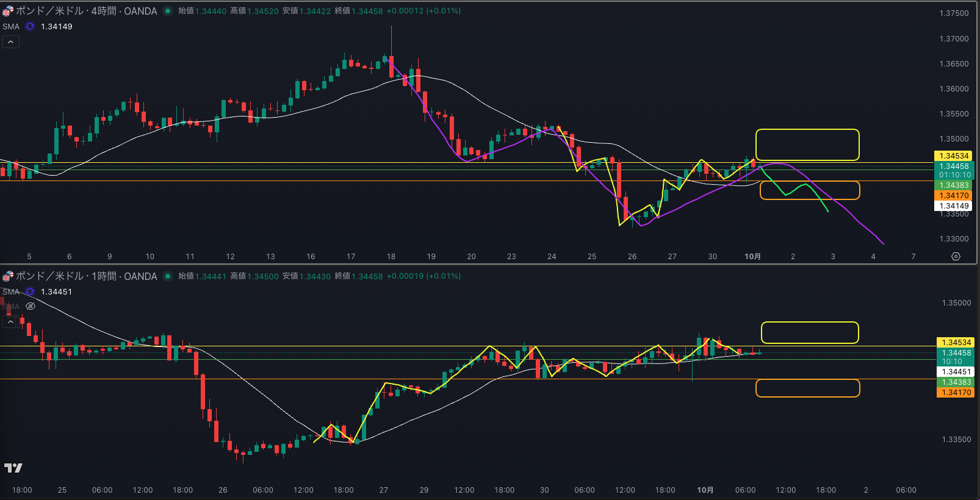
Task: Show the hidden SMA indicator via eye icon
Action: (31, 306)
